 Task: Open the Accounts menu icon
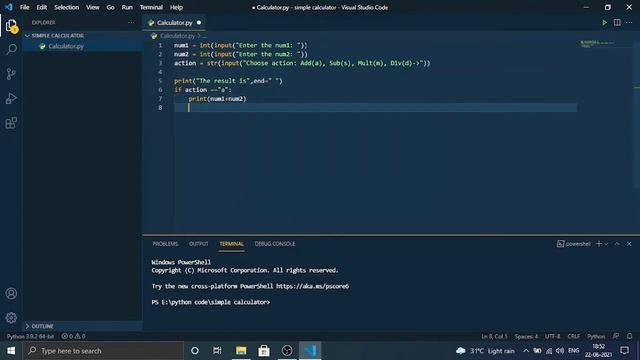pyautogui.click(x=11, y=293)
